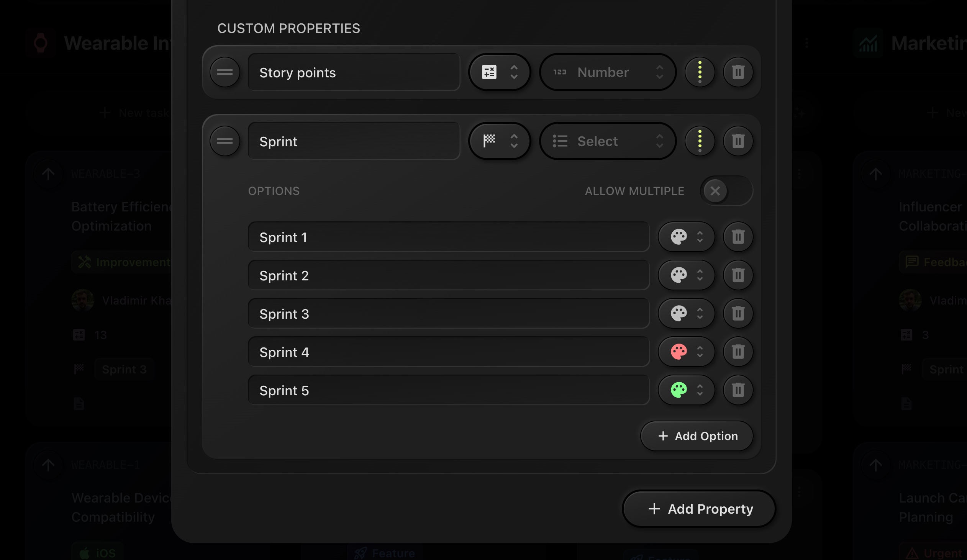Screen dimensions: 967x560
Task: Click the Sprint row drag handle
Action: 225,141
